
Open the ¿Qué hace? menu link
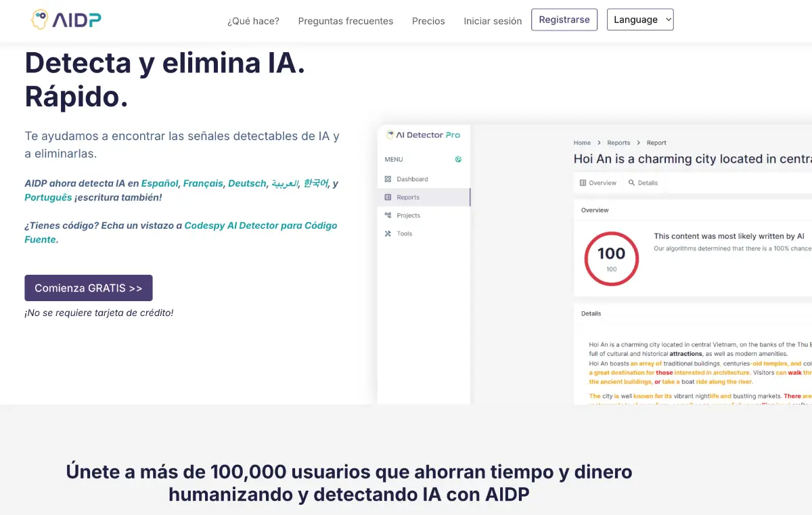pyautogui.click(x=253, y=21)
